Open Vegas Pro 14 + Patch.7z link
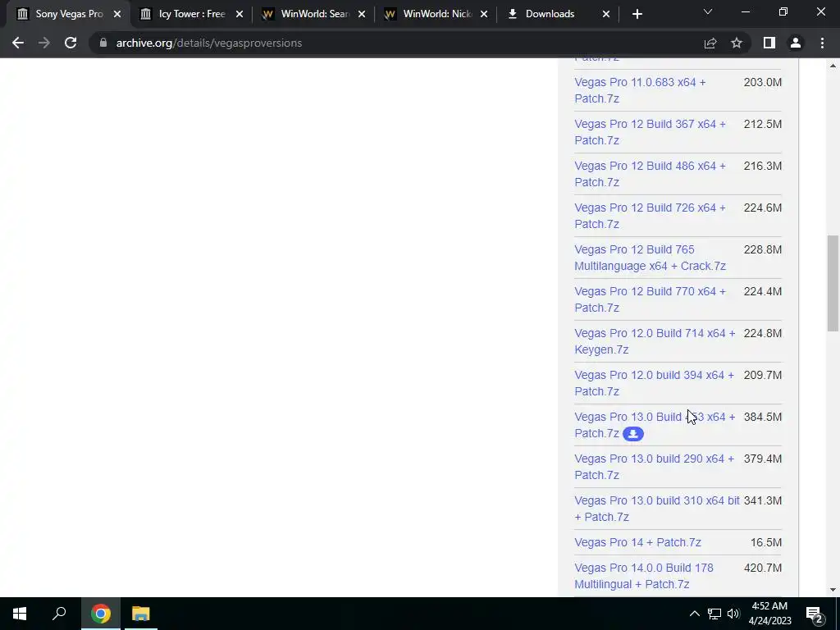Image resolution: width=840 pixels, height=630 pixels. coord(637,542)
